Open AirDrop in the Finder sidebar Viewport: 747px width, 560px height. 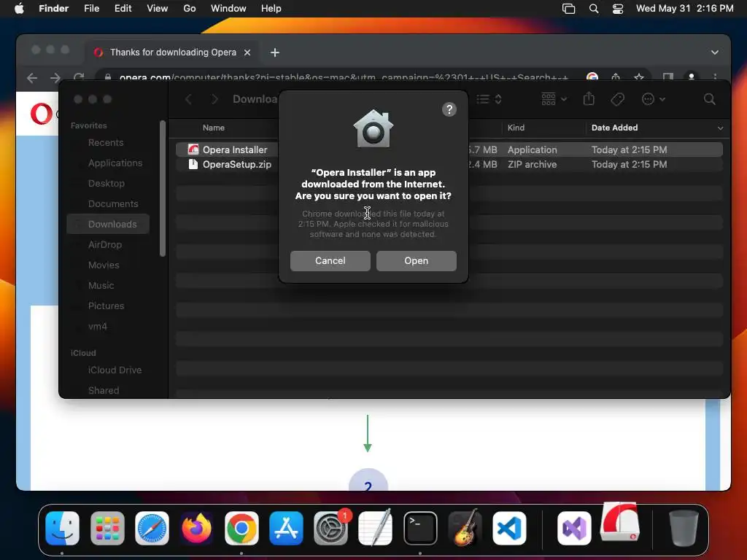pos(105,245)
